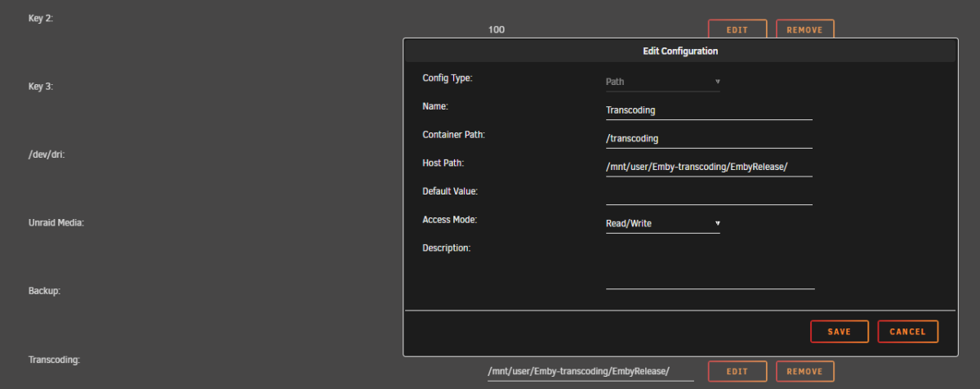The image size is (980, 389).
Task: Click the Backup: label
Action: 45,291
